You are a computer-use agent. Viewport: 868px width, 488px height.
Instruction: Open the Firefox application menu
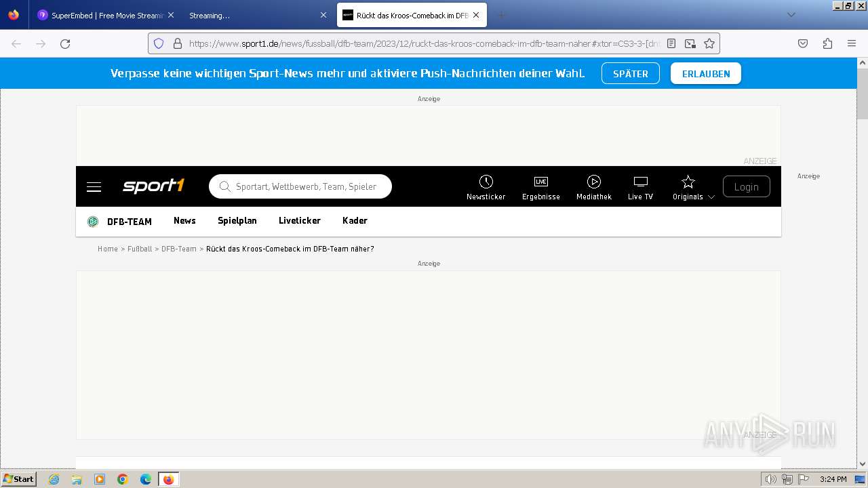pos(852,43)
